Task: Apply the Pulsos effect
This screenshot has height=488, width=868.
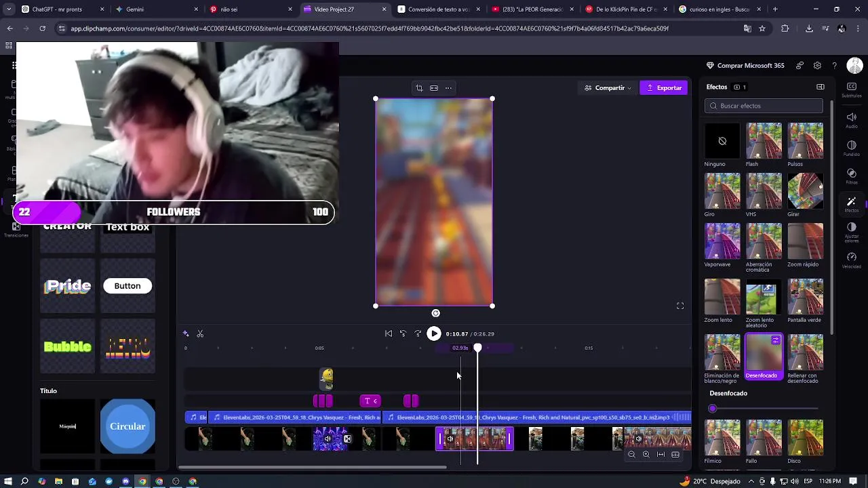Action: pos(806,141)
